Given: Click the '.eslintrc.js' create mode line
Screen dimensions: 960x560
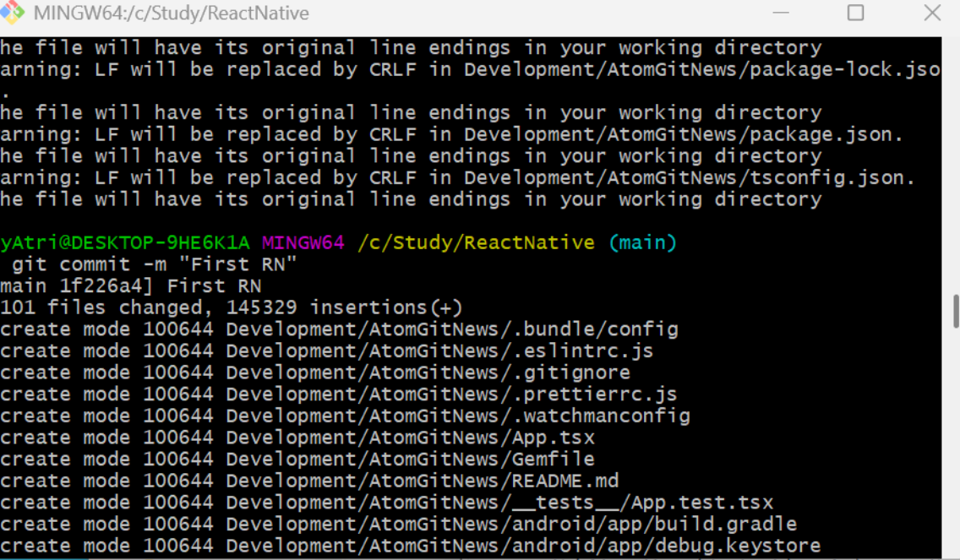Looking at the screenshot, I should (x=327, y=351).
